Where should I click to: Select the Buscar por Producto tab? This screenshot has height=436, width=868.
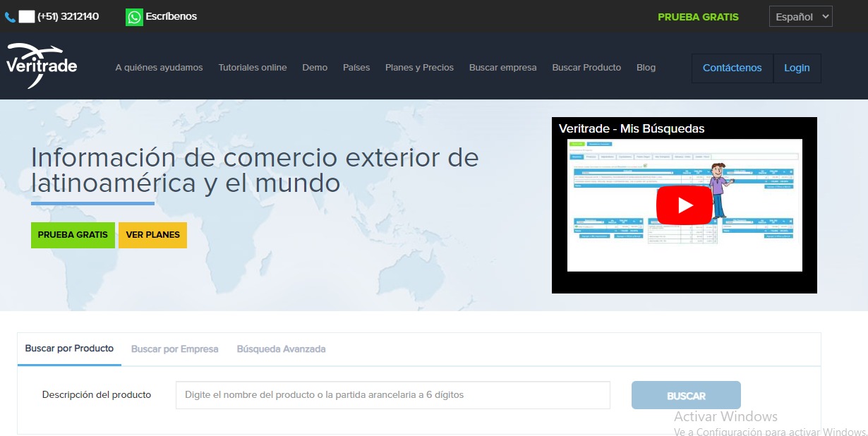coord(68,349)
